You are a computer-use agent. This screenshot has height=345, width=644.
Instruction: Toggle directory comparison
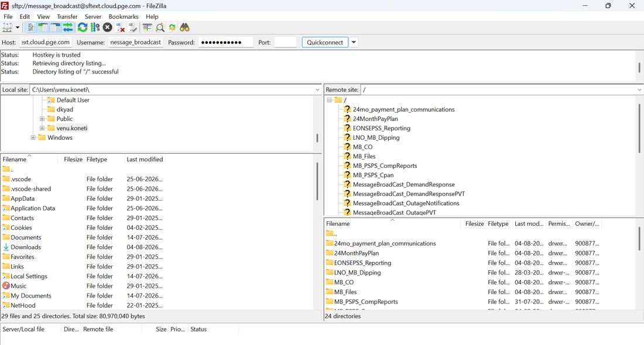click(160, 27)
